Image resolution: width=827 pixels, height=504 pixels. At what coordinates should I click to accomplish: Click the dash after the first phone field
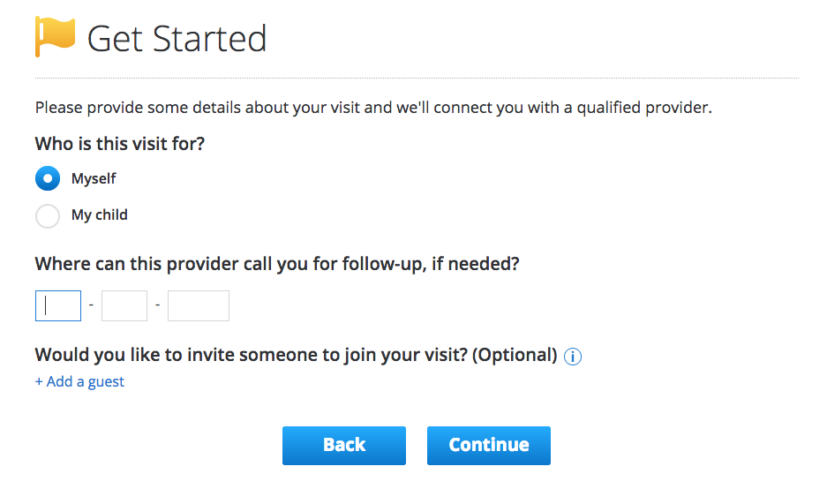[x=91, y=305]
